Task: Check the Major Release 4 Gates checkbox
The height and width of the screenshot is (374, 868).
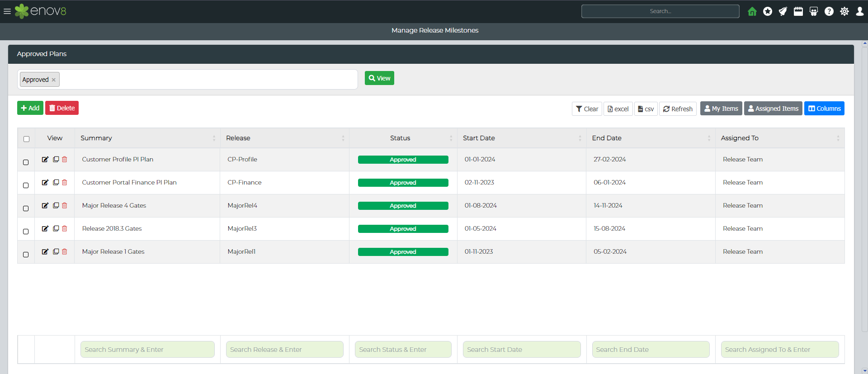Action: pyautogui.click(x=26, y=208)
